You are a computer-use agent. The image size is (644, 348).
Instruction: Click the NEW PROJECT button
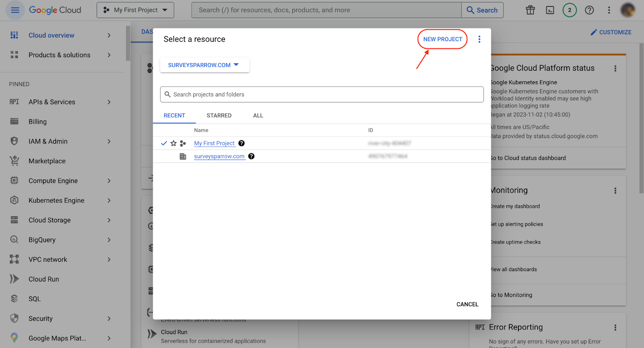click(x=442, y=39)
